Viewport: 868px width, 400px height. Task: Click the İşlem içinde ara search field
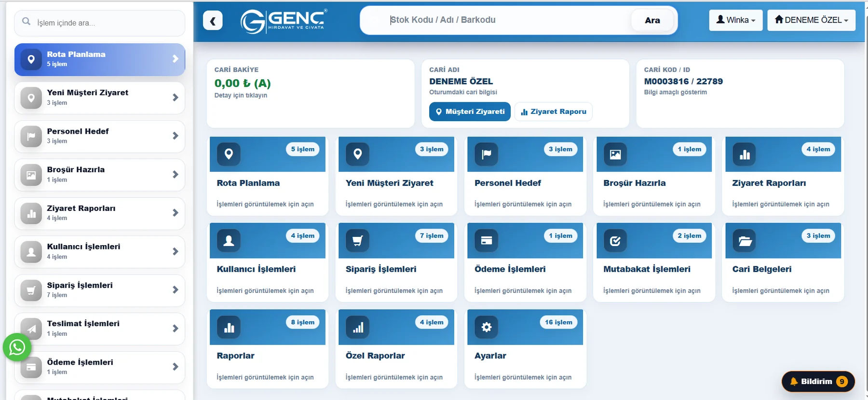100,23
